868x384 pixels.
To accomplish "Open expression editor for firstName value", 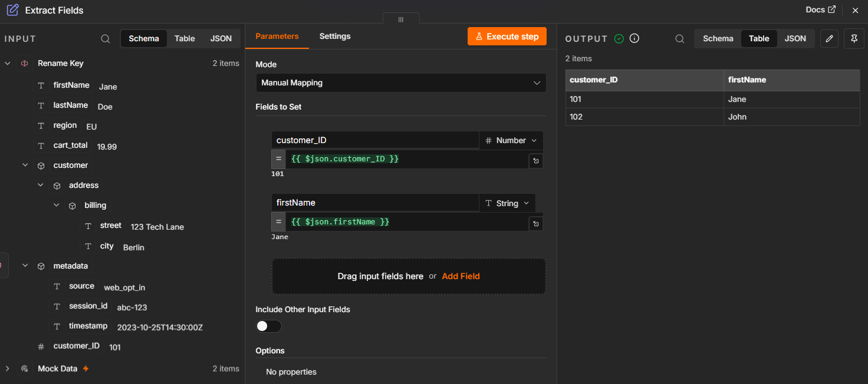I will coord(536,223).
